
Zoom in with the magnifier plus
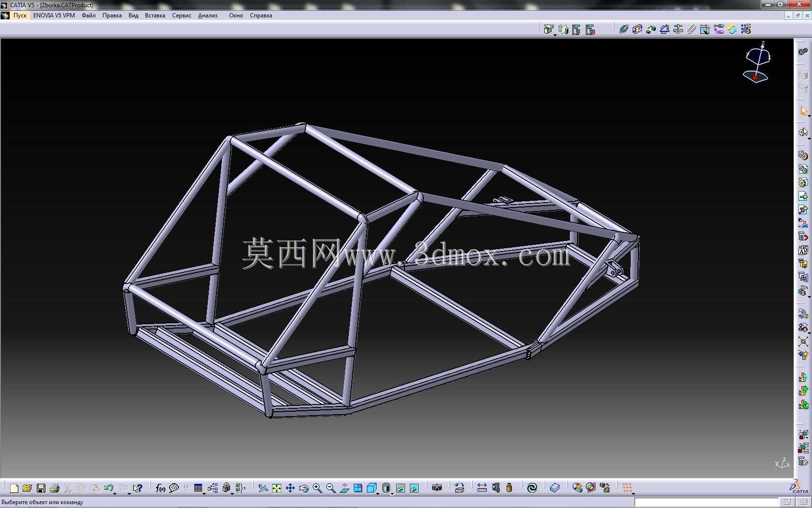click(317, 488)
